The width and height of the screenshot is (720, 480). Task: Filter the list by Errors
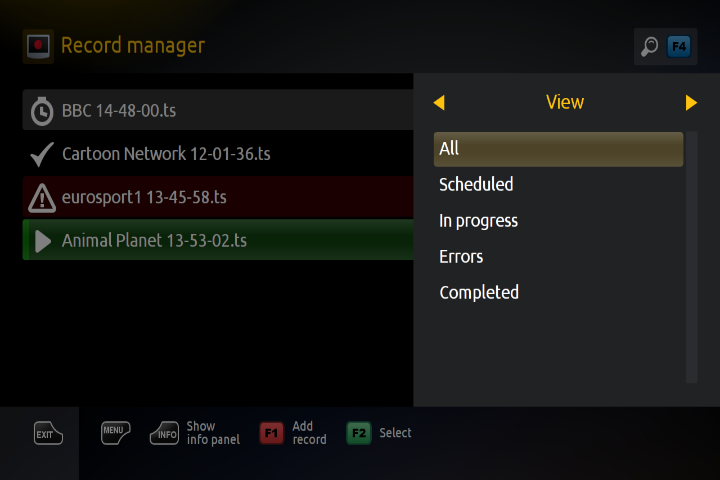[x=461, y=257]
